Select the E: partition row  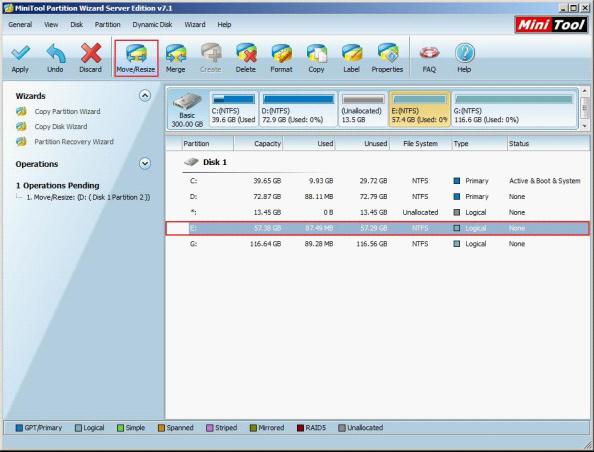pos(378,228)
